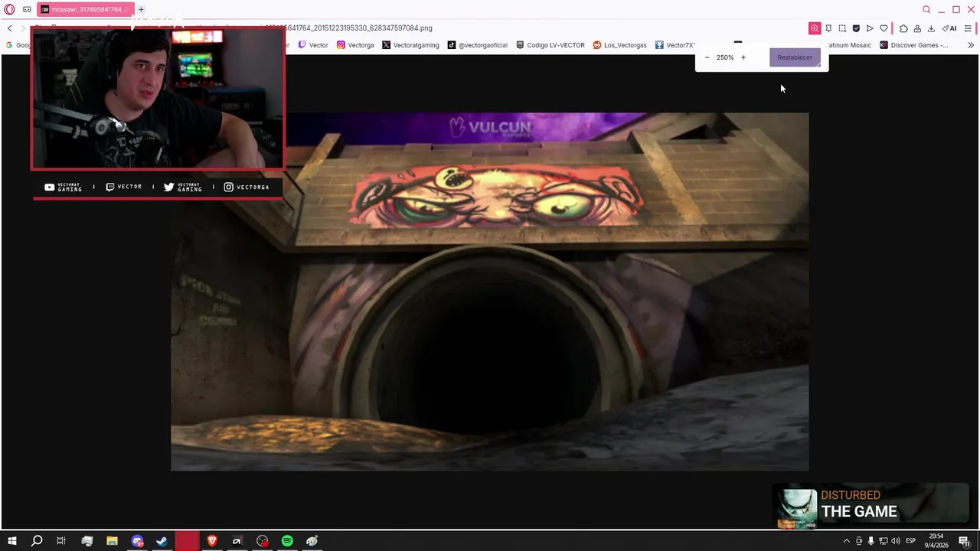
Task: Open OBS Studio from the taskbar
Action: (x=263, y=541)
